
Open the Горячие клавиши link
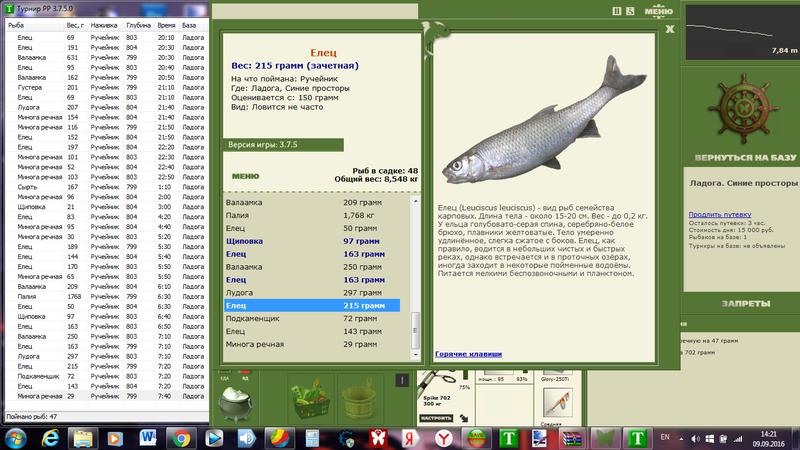(x=468, y=354)
